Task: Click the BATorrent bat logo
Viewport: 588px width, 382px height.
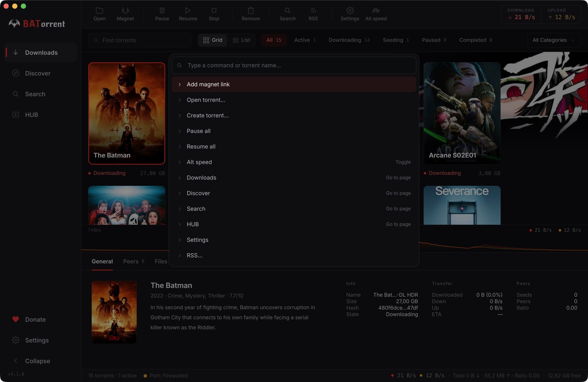Action: pyautogui.click(x=14, y=24)
